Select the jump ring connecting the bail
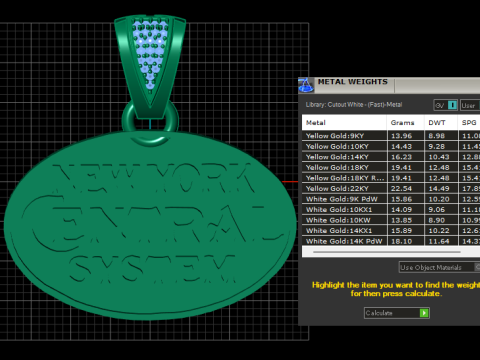Screen dimensions: 480x360 point(150,122)
